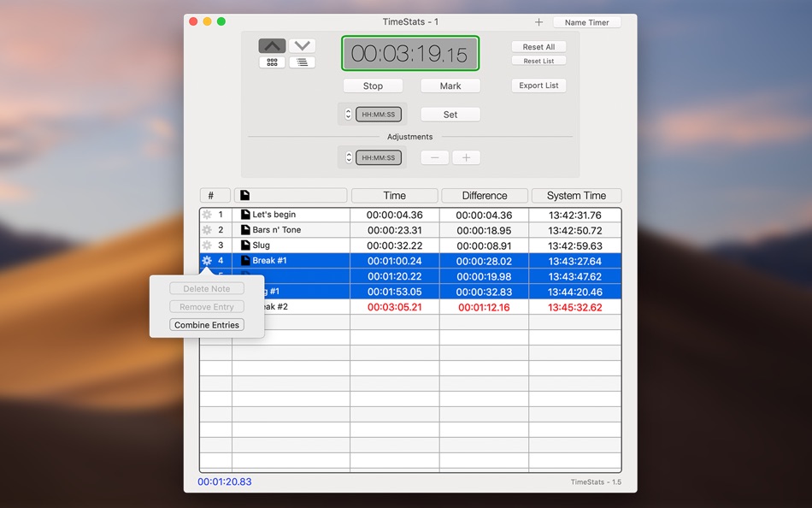
Task: Click the note icon beside Bars n' Tone
Action: coord(245,230)
